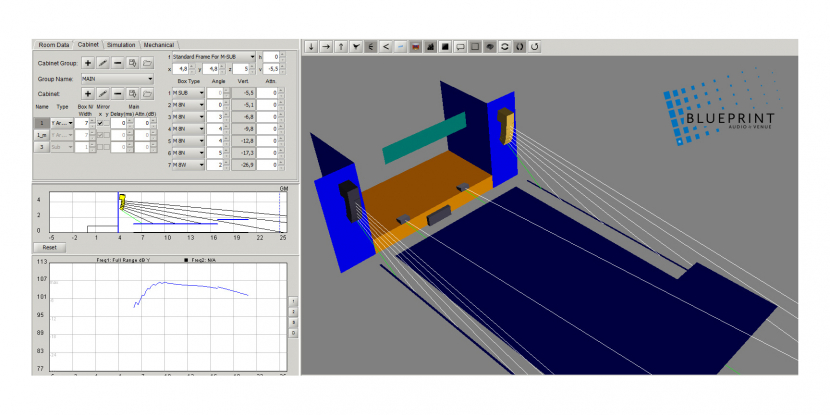Open Box Type dropdown for row 3

[188, 117]
